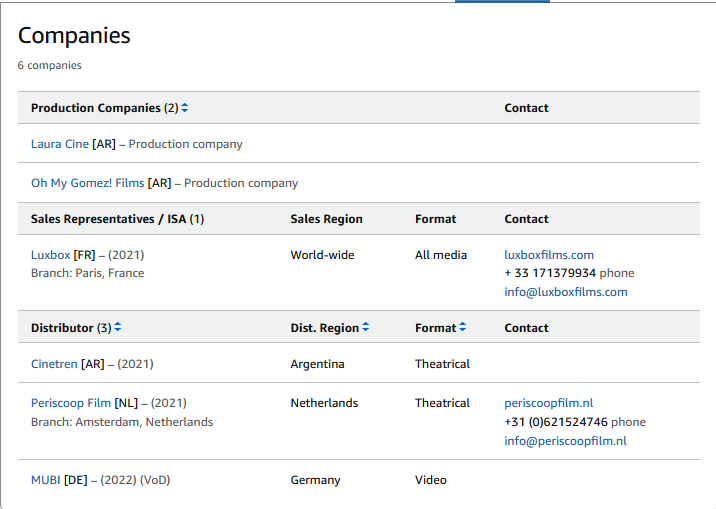Click the Production Companies header label
The width and height of the screenshot is (716, 509).
(x=96, y=108)
